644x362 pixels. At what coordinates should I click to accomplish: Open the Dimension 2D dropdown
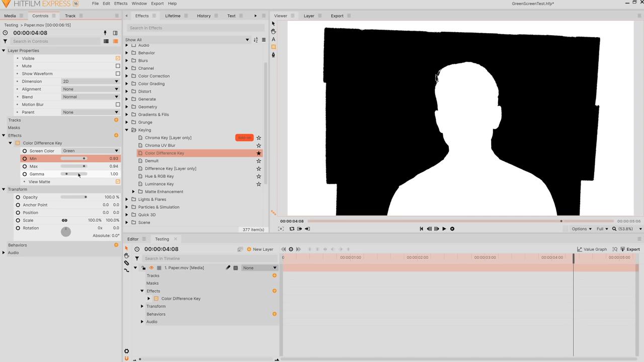[x=91, y=81]
